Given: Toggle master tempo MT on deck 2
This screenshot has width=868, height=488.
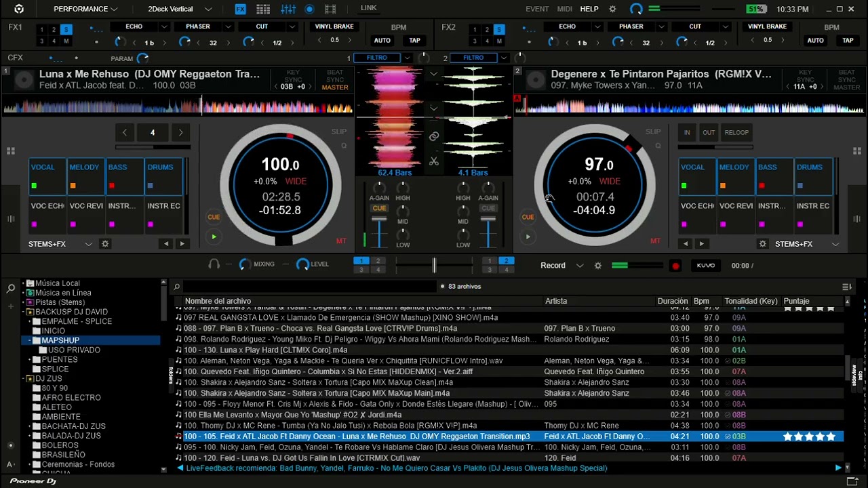Looking at the screenshot, I should pos(655,241).
